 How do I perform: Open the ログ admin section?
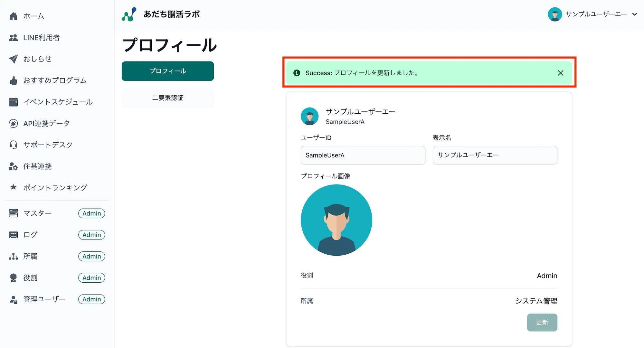(x=30, y=235)
